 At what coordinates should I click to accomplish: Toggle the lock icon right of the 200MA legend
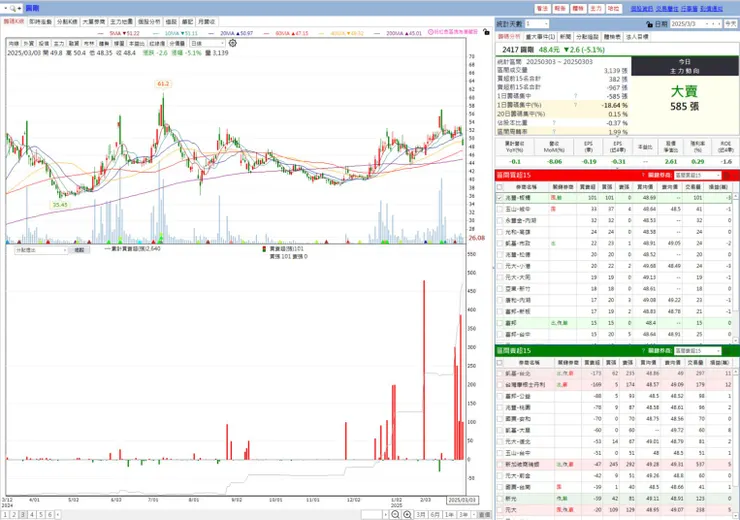click(x=486, y=32)
